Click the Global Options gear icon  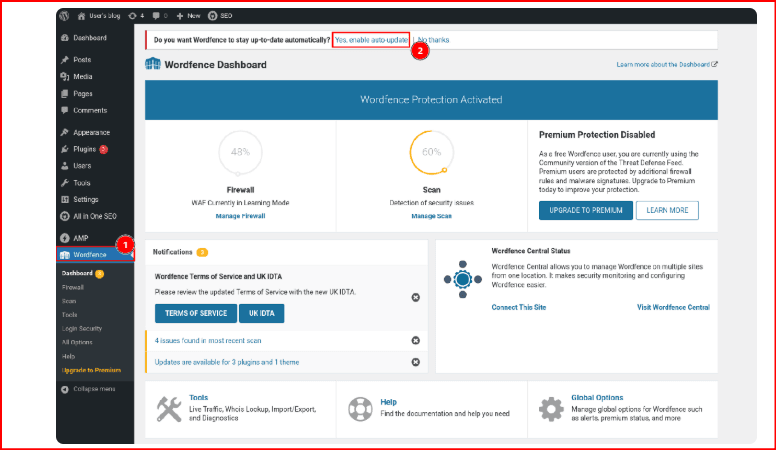551,409
